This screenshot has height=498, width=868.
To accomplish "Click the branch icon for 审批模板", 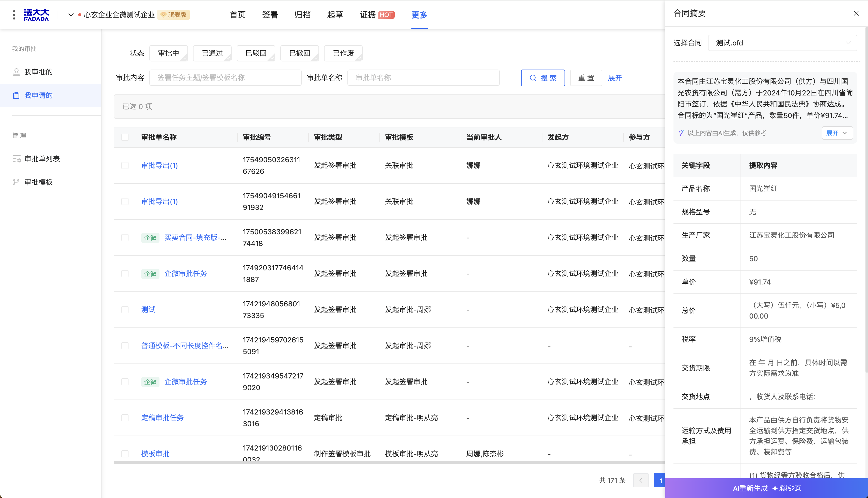I will pyautogui.click(x=17, y=182).
